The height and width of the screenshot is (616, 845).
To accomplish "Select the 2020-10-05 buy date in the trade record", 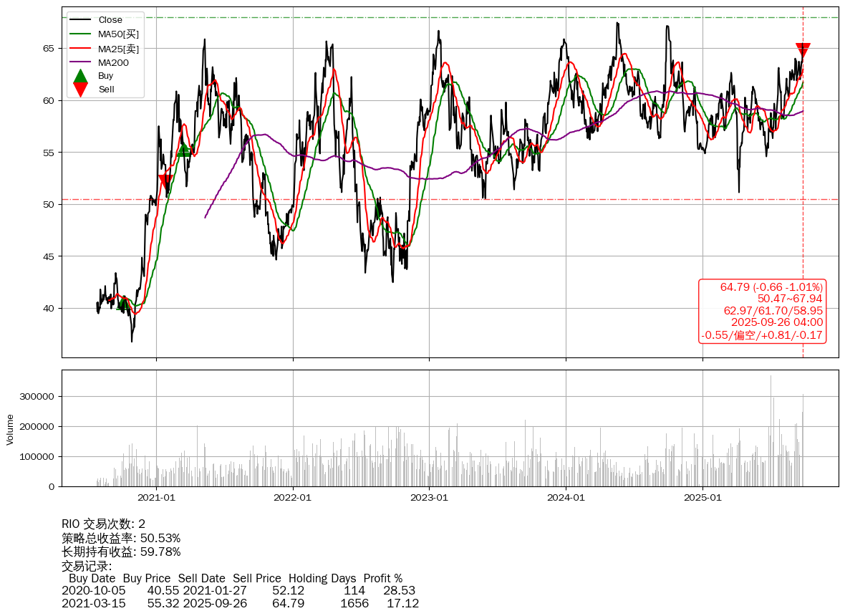I will pyautogui.click(x=94, y=591).
